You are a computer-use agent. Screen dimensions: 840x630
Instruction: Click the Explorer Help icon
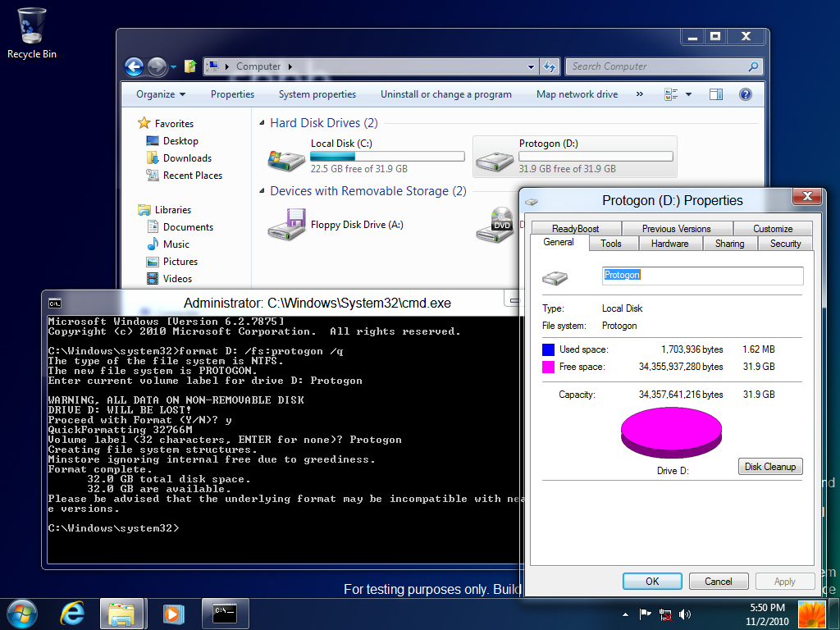coord(745,94)
